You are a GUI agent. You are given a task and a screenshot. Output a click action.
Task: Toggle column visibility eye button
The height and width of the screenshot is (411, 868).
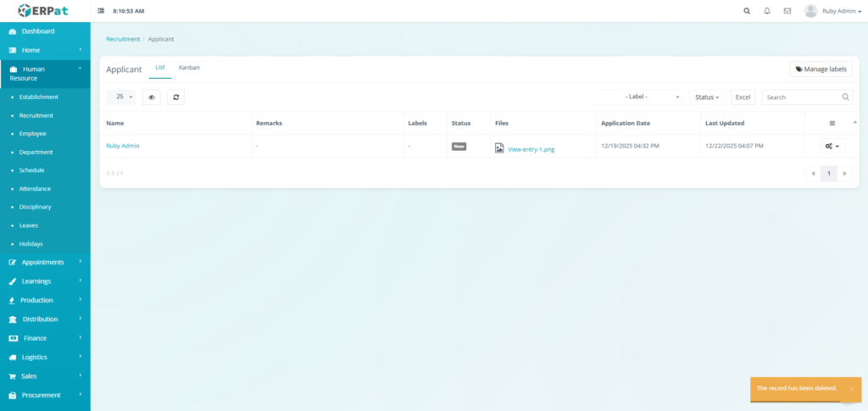click(x=152, y=97)
